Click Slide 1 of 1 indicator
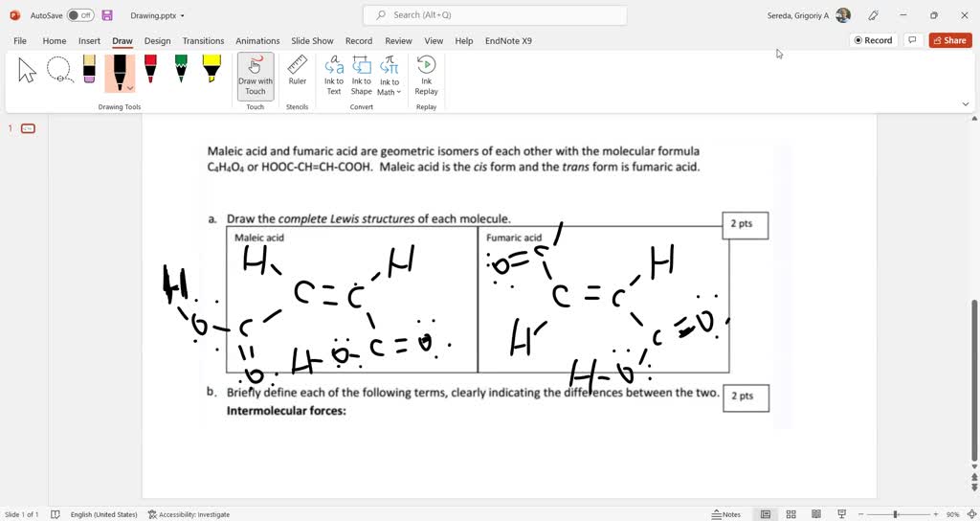 (x=22, y=514)
